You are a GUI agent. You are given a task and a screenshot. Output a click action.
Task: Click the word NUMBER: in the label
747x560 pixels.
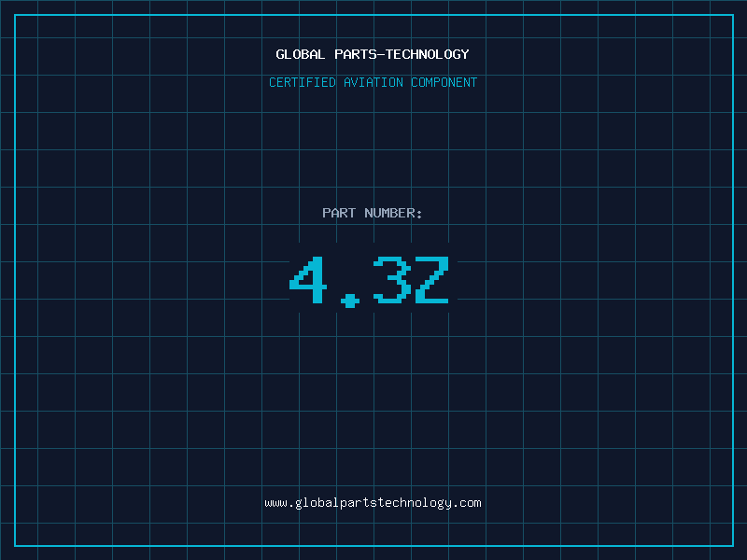click(x=393, y=213)
